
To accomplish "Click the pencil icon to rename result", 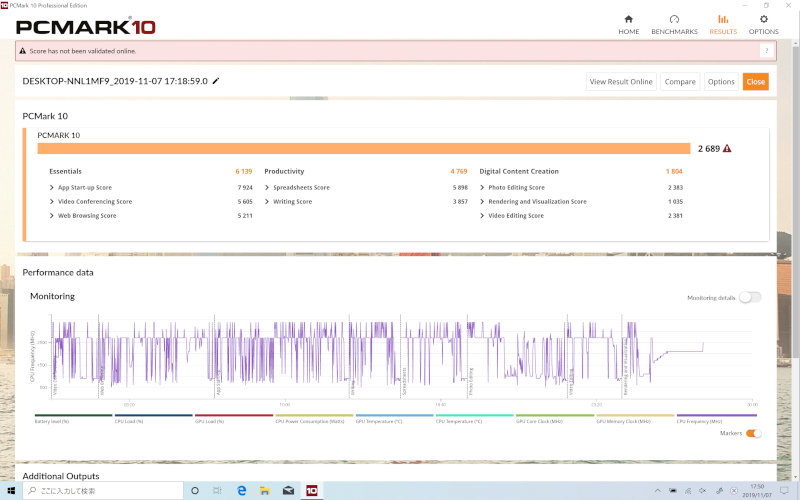I will [216, 81].
